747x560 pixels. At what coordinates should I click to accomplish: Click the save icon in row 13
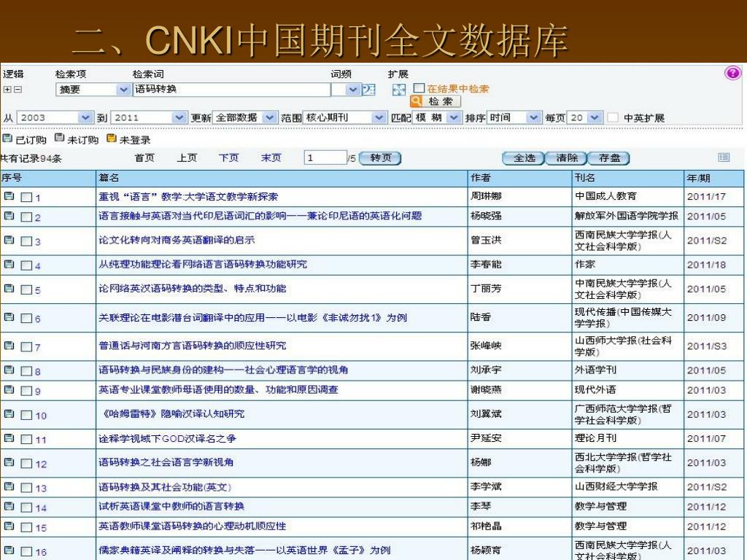[x=9, y=486]
